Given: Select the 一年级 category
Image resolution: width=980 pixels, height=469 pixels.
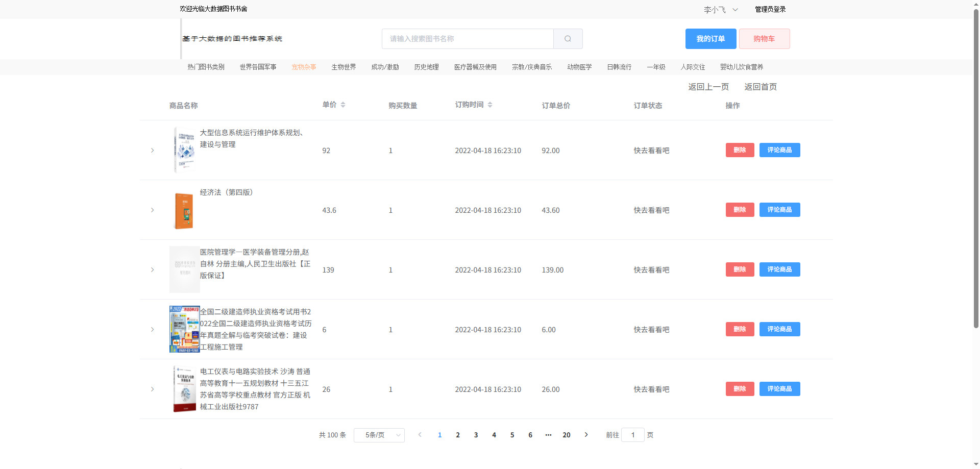Looking at the screenshot, I should (x=656, y=67).
